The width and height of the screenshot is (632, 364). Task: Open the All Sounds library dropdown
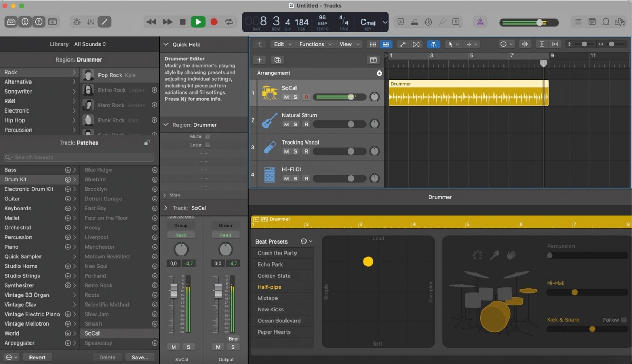pos(90,44)
